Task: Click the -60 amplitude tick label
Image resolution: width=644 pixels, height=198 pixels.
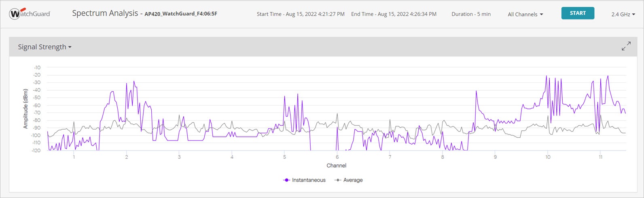Action: [x=36, y=105]
